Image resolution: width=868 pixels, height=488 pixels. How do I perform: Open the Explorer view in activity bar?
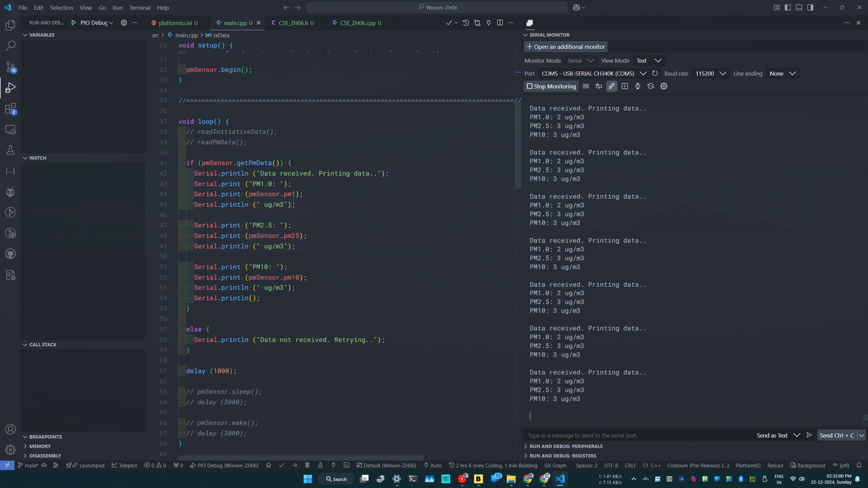tap(11, 25)
